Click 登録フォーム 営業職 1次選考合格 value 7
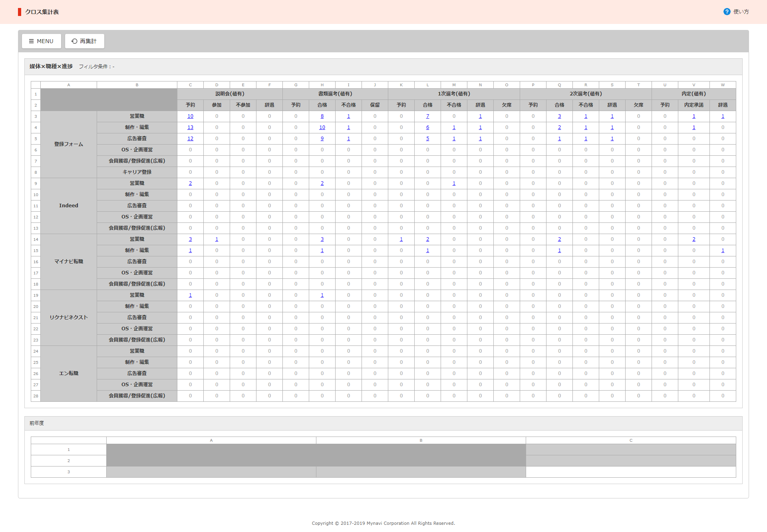Viewport: 767px width, 532px height. 427,116
